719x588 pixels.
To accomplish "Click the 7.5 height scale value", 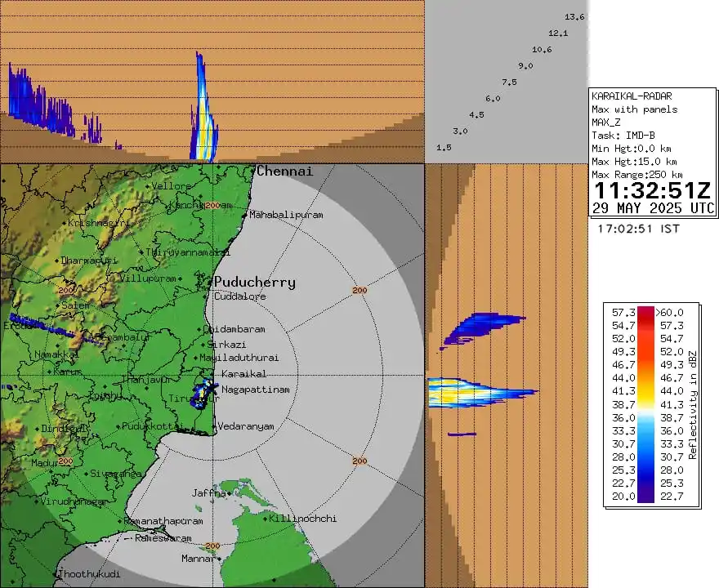I will click(x=509, y=82).
